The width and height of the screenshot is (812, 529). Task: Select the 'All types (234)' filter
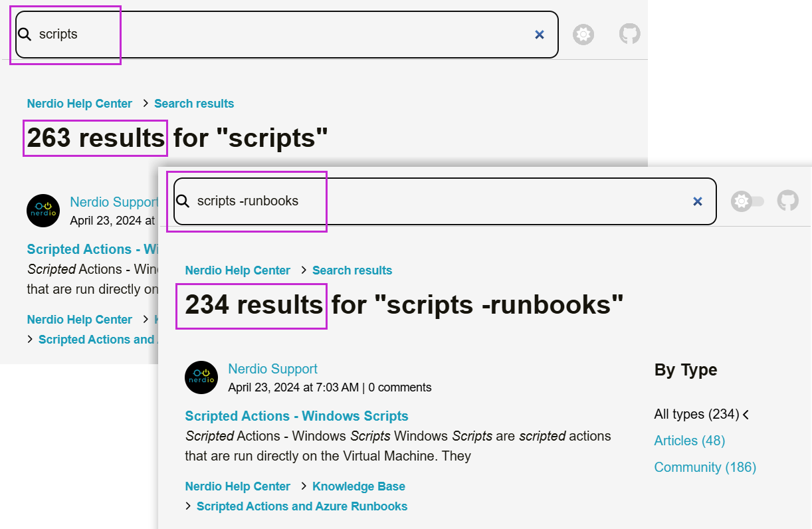click(697, 414)
